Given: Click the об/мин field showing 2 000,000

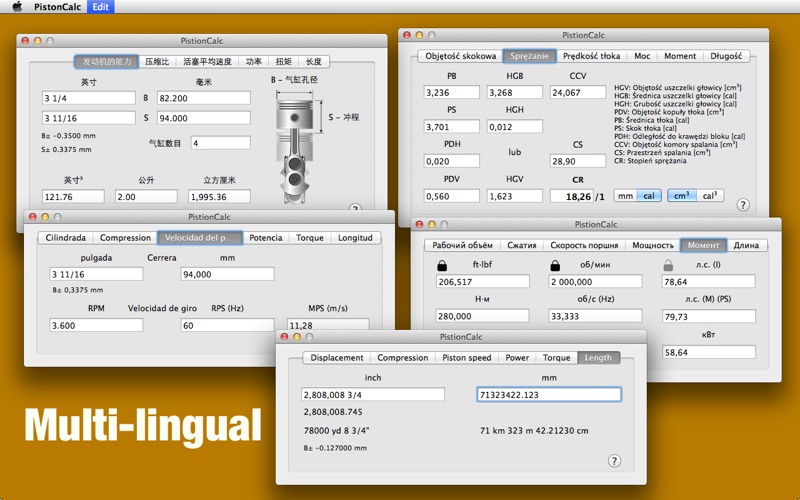Looking at the screenshot, I should tap(595, 281).
